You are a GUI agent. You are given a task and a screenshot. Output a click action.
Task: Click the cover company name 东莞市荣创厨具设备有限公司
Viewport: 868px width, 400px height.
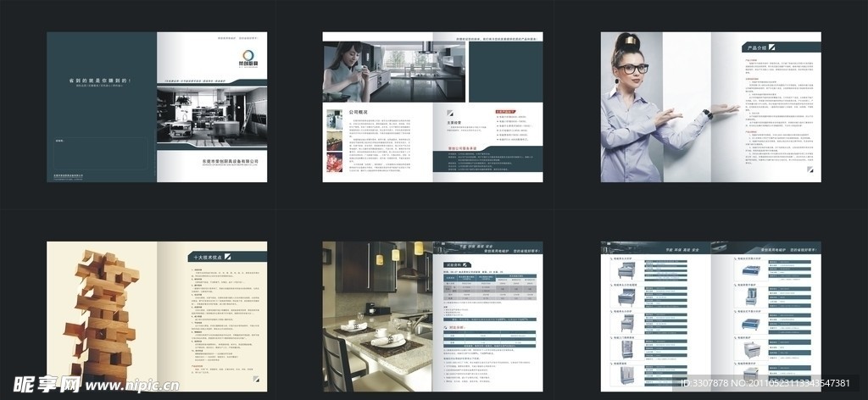231,161
